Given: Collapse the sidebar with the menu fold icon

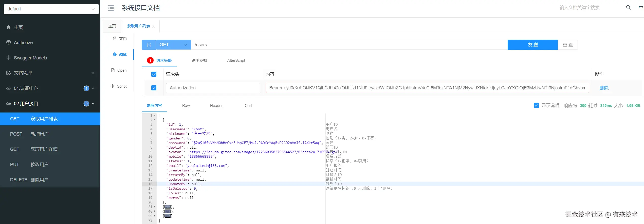Looking at the screenshot, I should 111,8.
